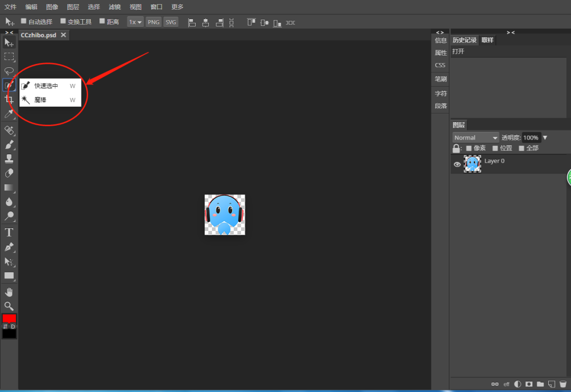Select the Hand tool

(x=9, y=292)
